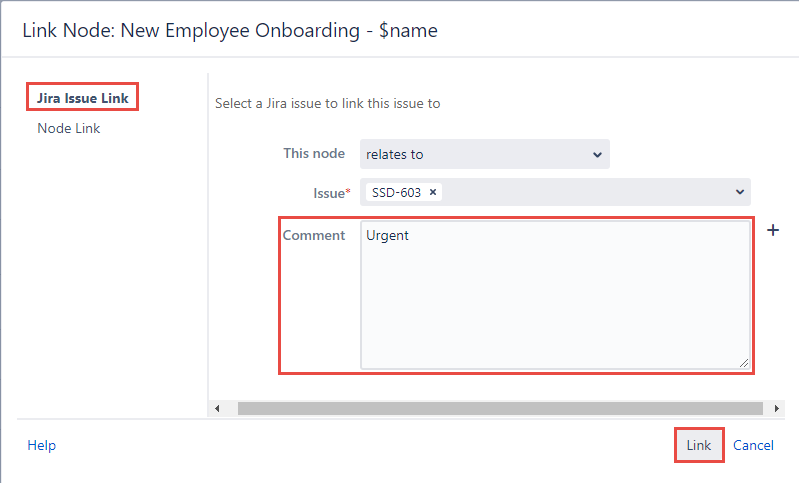The width and height of the screenshot is (799, 483).
Task: Click the 'Link Node: New Employee Onboarding' title
Action: (x=230, y=30)
